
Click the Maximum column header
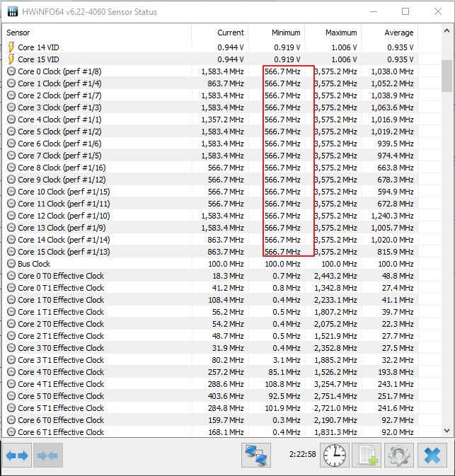coord(333,33)
